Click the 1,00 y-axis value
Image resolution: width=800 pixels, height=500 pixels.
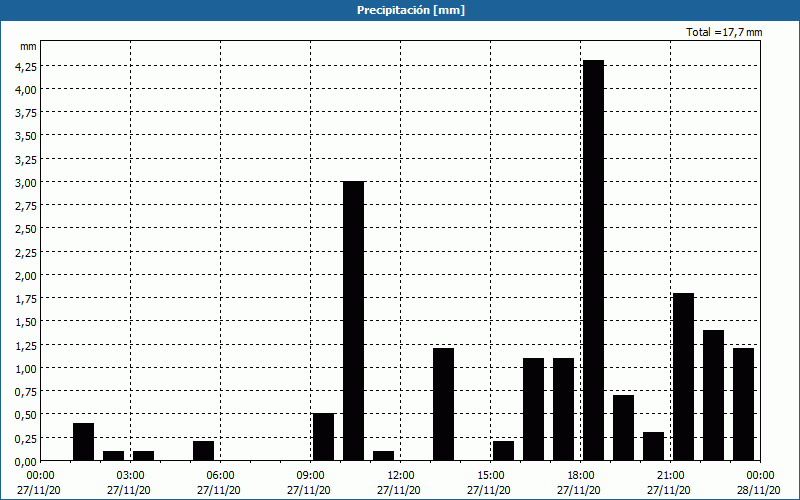point(26,368)
